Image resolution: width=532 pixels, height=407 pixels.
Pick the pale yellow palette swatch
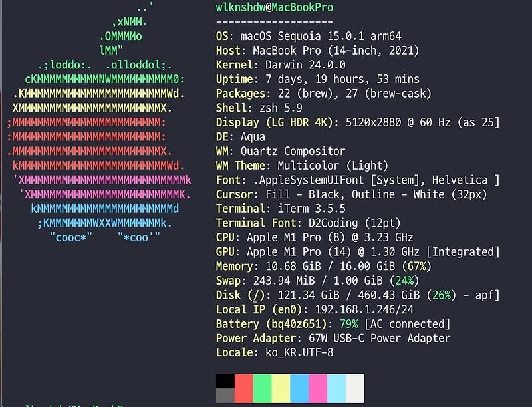pos(281,388)
